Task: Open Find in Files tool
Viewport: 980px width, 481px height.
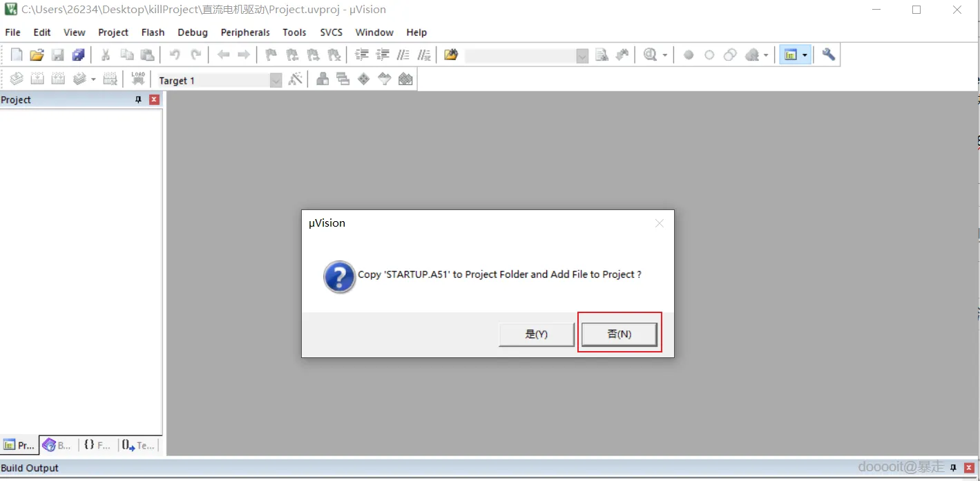Action: pyautogui.click(x=451, y=55)
